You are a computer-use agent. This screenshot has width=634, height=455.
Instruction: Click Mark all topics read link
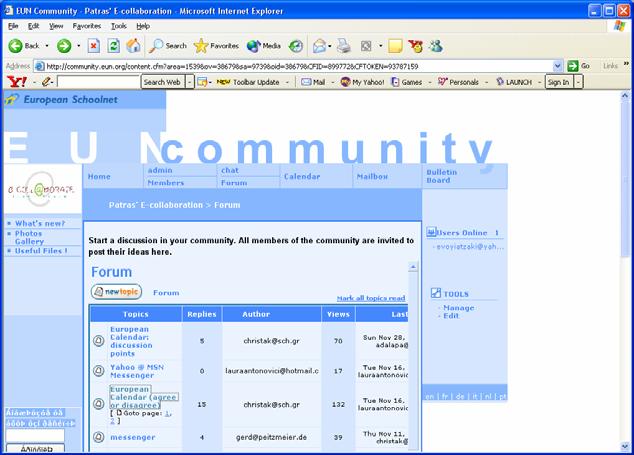tap(371, 298)
